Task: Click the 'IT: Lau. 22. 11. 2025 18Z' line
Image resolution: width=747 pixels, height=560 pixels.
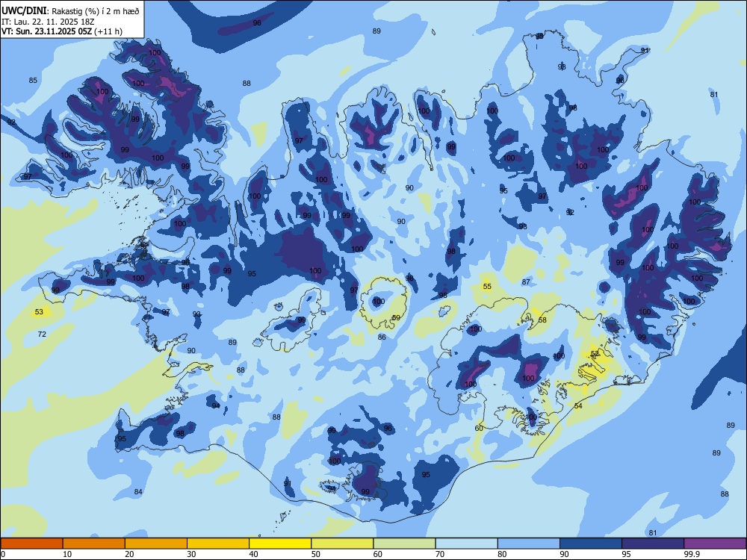Action: (x=47, y=22)
